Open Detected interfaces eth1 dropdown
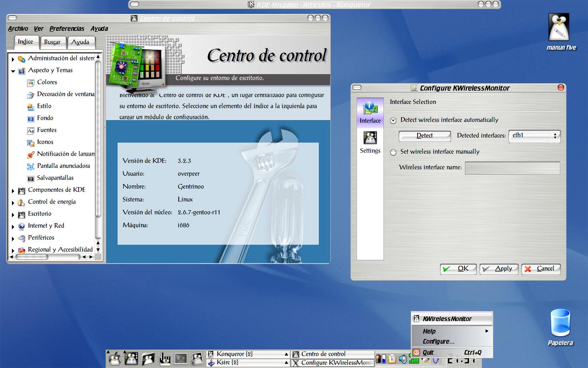 click(534, 136)
